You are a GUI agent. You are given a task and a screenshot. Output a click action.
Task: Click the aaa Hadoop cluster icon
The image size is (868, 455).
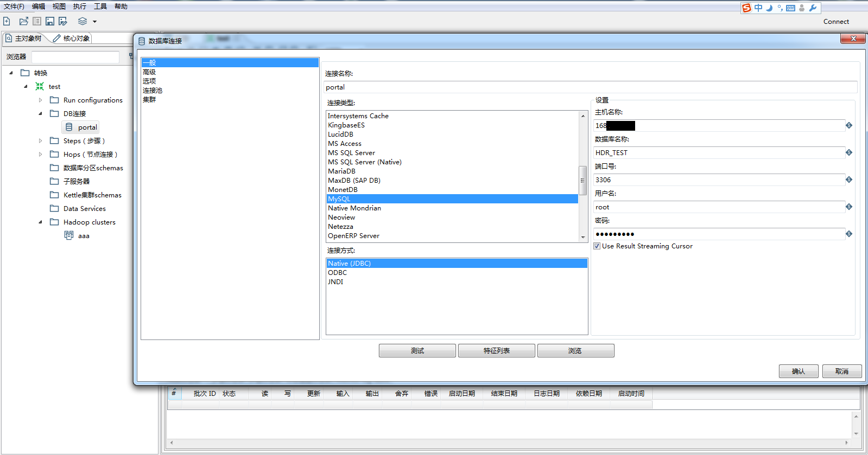pyautogui.click(x=69, y=235)
